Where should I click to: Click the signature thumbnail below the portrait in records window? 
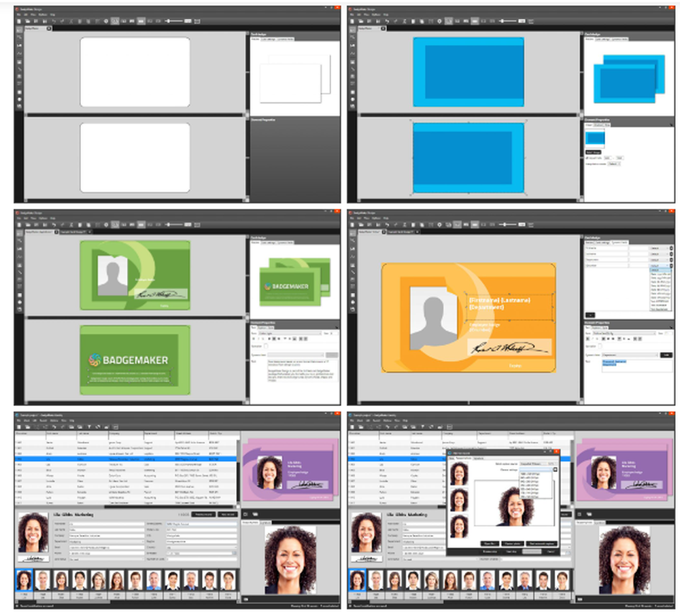click(x=33, y=559)
